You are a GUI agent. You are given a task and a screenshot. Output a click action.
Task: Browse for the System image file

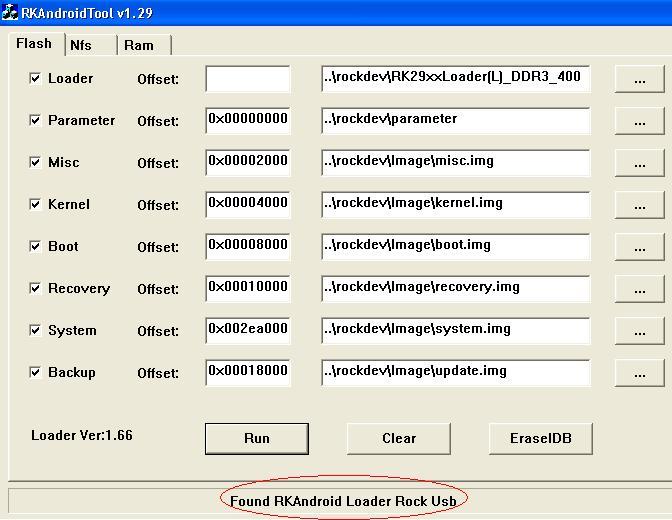(x=639, y=331)
